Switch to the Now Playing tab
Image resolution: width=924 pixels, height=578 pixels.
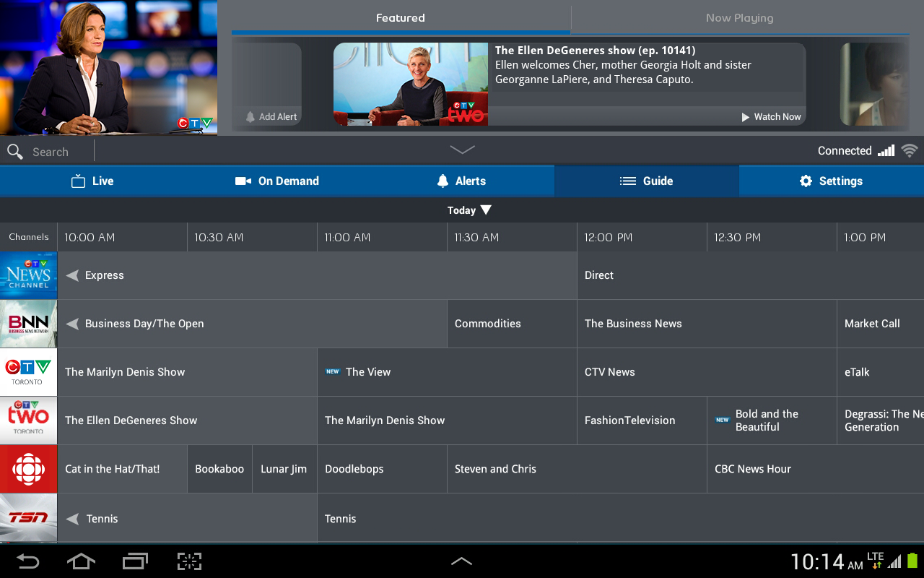click(740, 18)
